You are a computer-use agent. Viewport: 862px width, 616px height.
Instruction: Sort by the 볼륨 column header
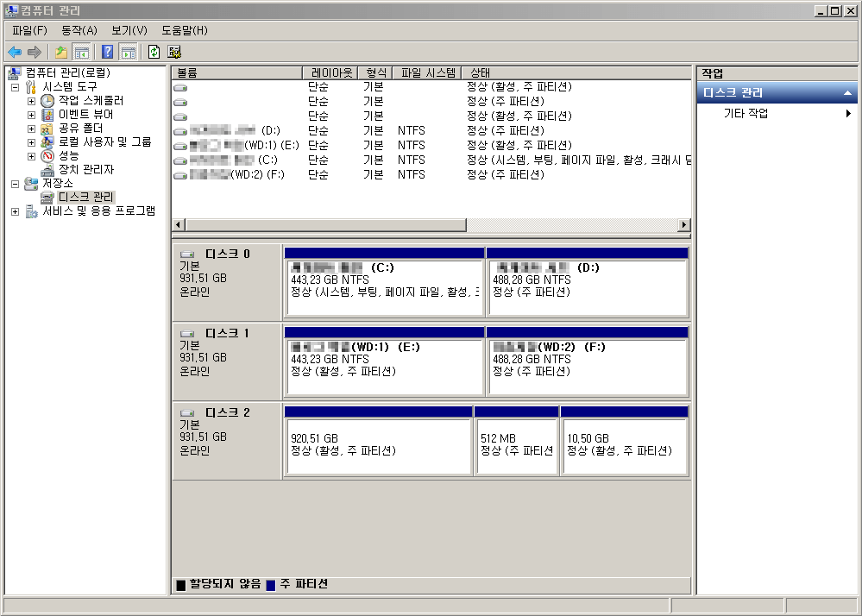(237, 72)
